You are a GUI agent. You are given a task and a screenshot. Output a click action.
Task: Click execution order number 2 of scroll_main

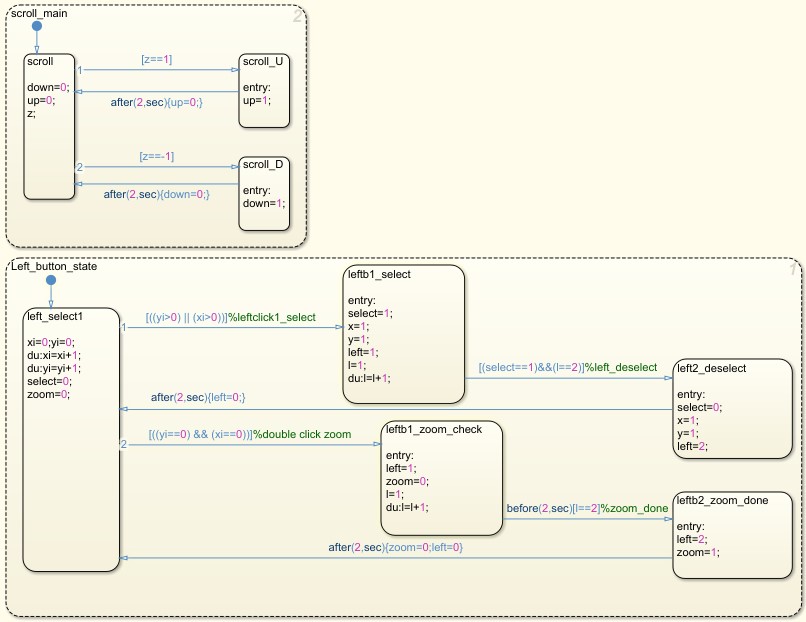(297, 16)
